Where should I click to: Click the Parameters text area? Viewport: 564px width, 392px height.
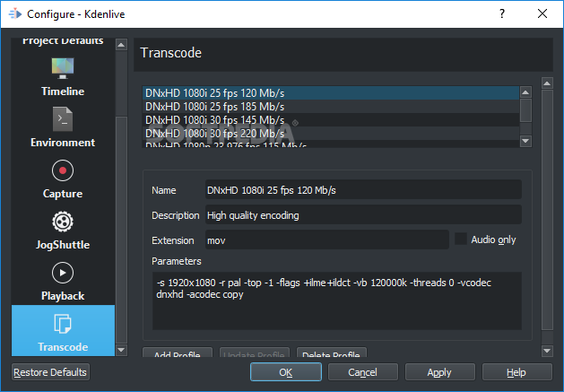[x=337, y=301]
